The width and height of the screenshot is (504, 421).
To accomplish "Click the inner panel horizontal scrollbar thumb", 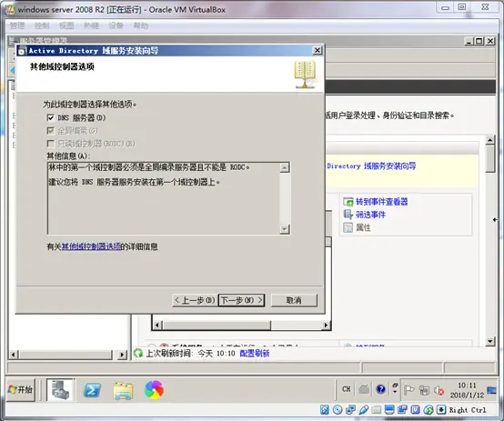I will click(217, 326).
